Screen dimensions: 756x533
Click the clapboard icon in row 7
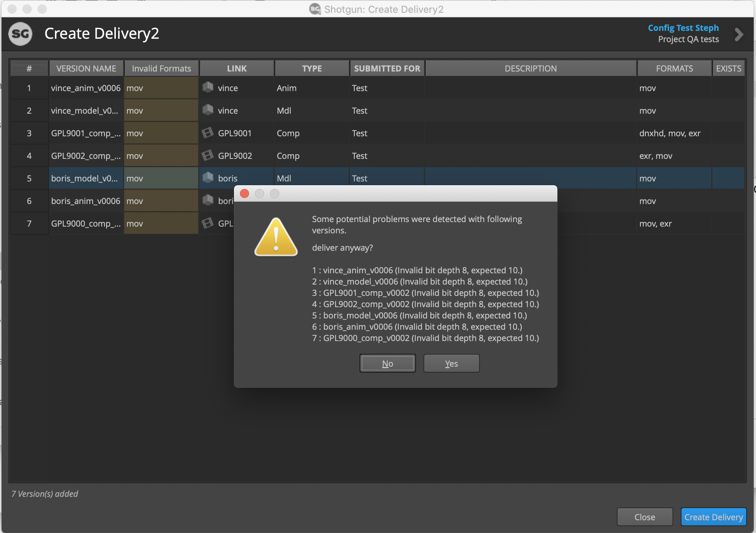pyautogui.click(x=208, y=223)
